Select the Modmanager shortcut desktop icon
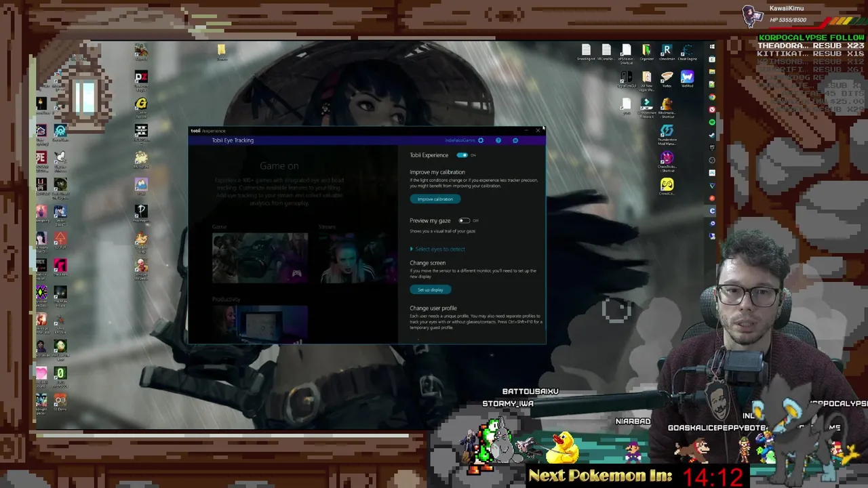This screenshot has width=868, height=488. point(667,107)
